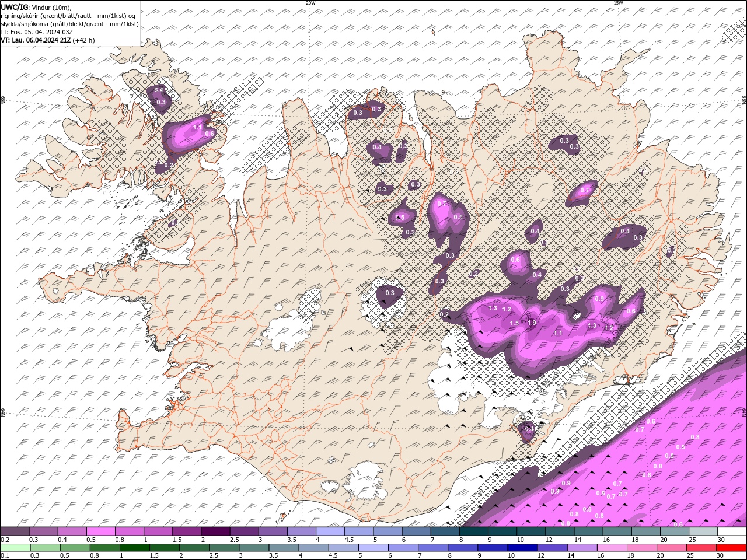
Task: Pick the palest green swatch between 0.1 and 0.3
Action: (15, 548)
